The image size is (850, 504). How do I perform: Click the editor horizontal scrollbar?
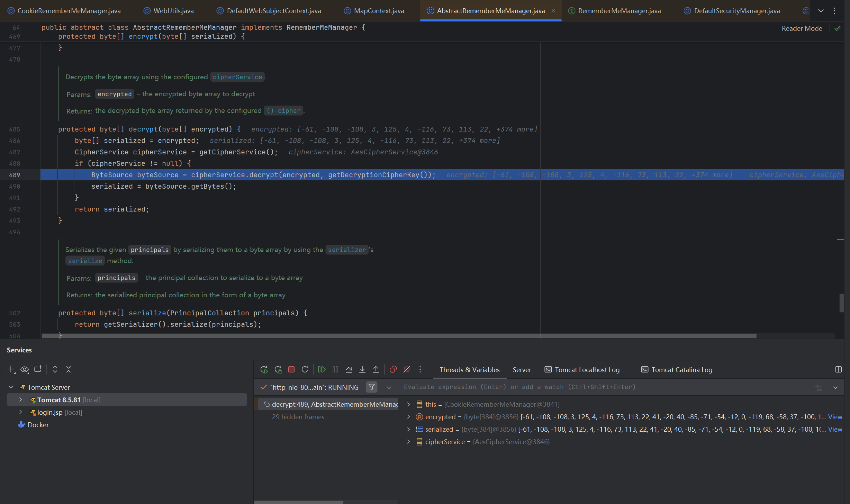pyautogui.click(x=398, y=336)
